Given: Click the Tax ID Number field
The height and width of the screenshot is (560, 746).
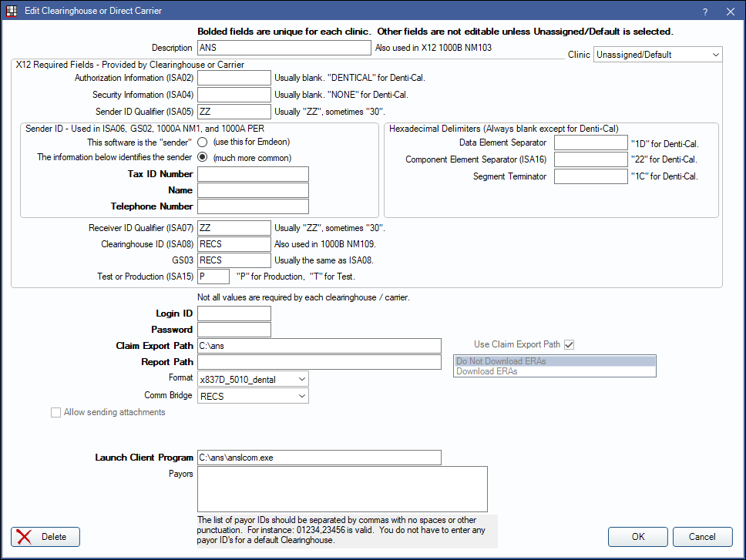Looking at the screenshot, I should click(253, 174).
